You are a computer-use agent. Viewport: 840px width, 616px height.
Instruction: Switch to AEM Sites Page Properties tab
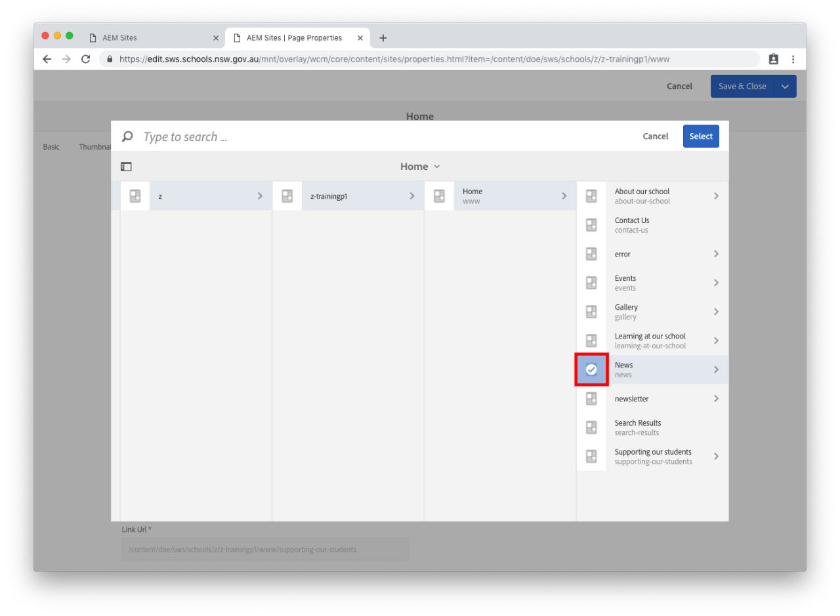coord(297,38)
